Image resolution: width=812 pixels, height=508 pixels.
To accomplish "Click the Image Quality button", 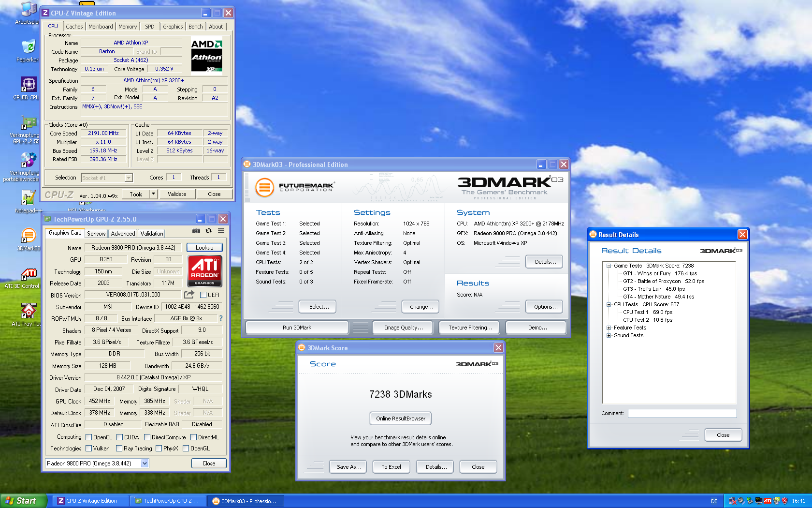I will pos(404,328).
